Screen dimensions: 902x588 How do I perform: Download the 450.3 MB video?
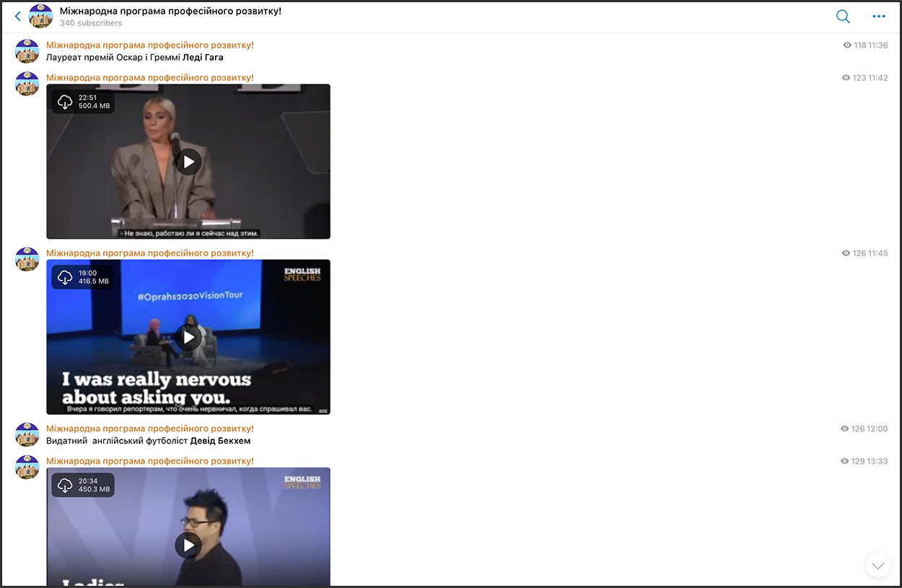tap(65, 485)
